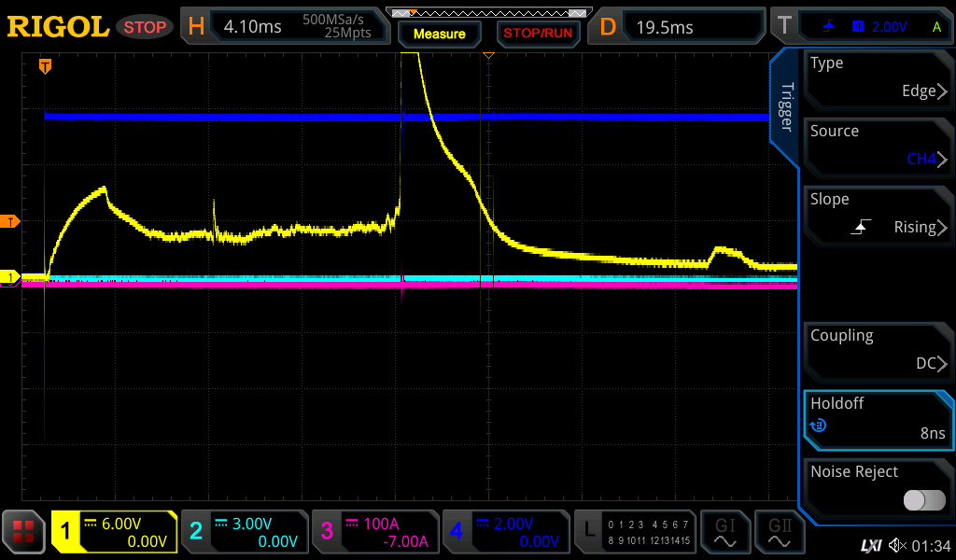This screenshot has width=956, height=560.
Task: Open the function navigation menu icon
Action: pyautogui.click(x=23, y=533)
